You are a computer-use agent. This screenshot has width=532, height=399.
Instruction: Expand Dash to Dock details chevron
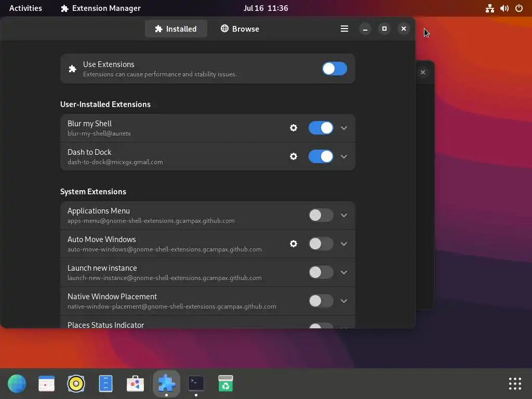click(x=344, y=156)
